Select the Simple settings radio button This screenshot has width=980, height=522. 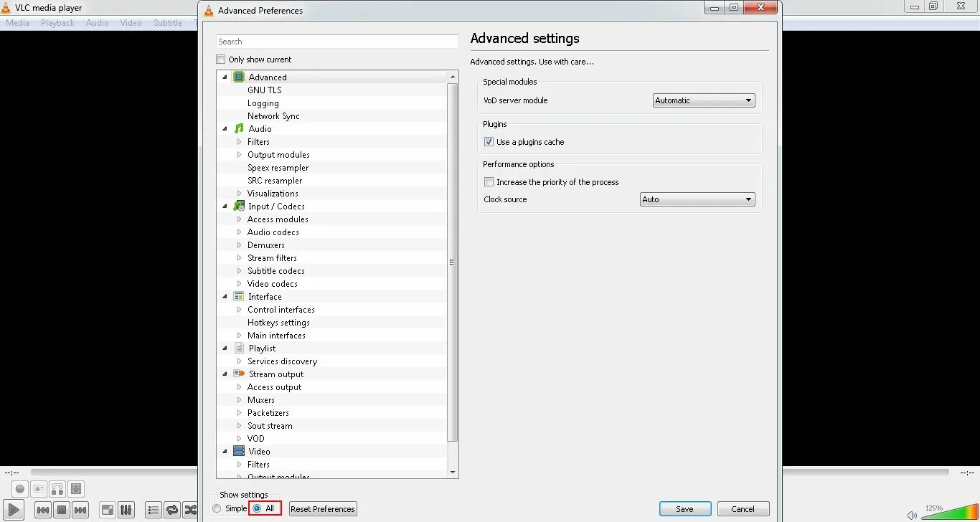click(x=216, y=508)
